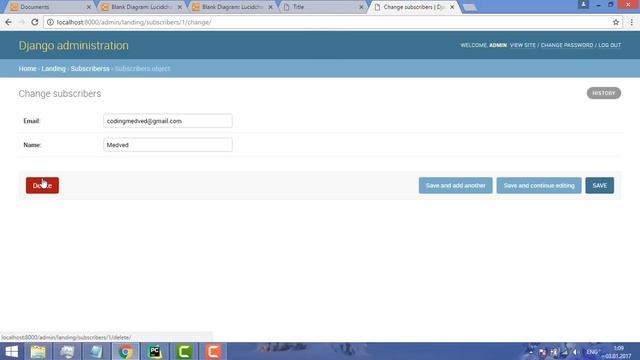This screenshot has height=360, width=640.
Task: Open PyCharm from the taskbar
Action: [x=155, y=351]
